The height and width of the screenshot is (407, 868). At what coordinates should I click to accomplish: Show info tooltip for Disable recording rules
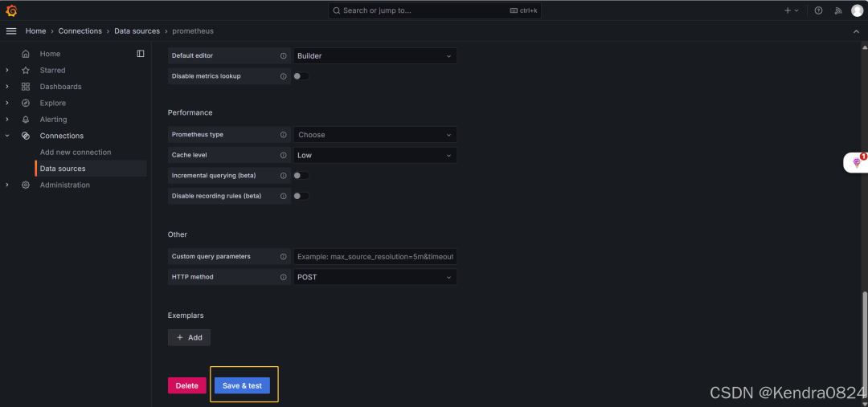tap(284, 196)
